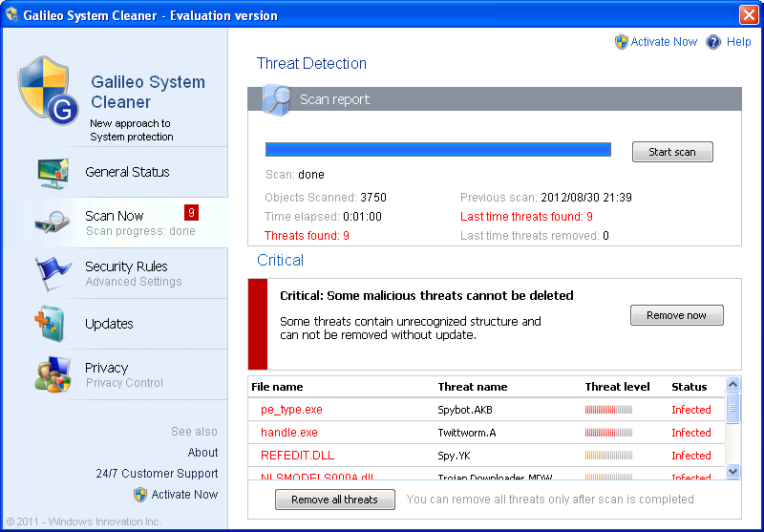Click the Privacy users icon
This screenshot has height=532, width=764.
tap(53, 374)
